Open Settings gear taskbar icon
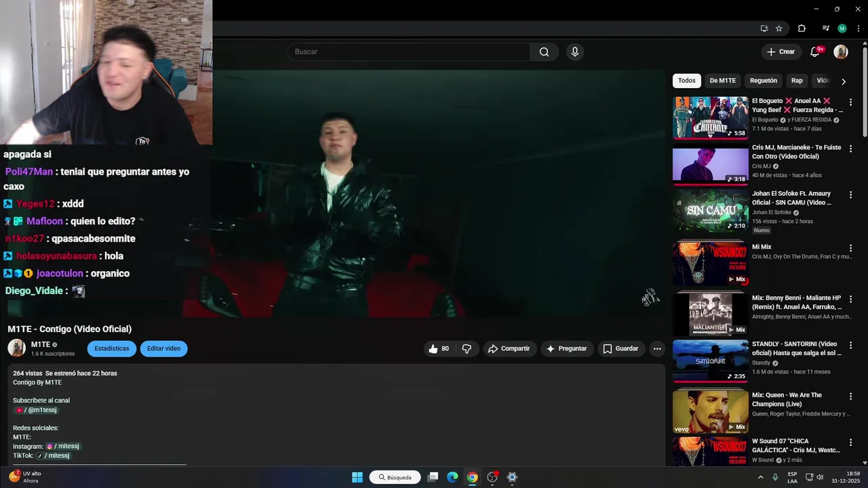The width and height of the screenshot is (868, 488). [x=512, y=477]
